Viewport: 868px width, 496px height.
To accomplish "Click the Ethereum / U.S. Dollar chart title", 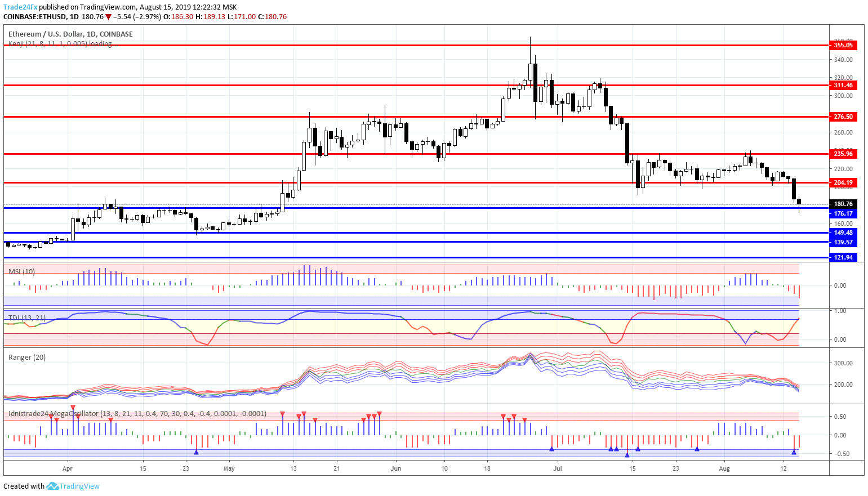I will (x=70, y=34).
